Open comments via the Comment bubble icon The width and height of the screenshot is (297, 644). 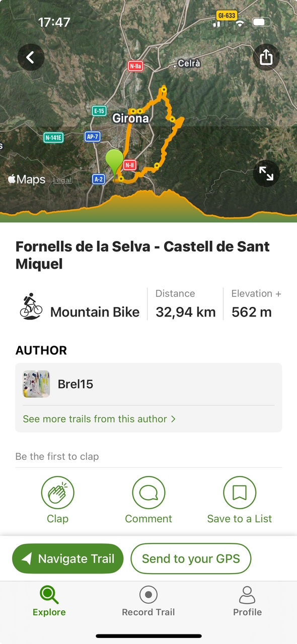click(x=148, y=492)
